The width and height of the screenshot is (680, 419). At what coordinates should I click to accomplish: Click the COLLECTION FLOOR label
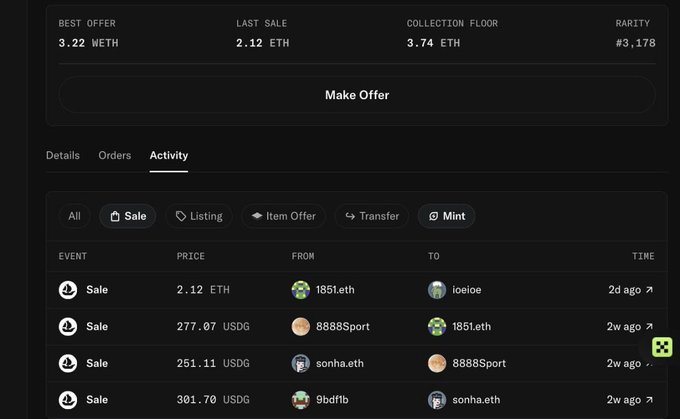point(452,23)
